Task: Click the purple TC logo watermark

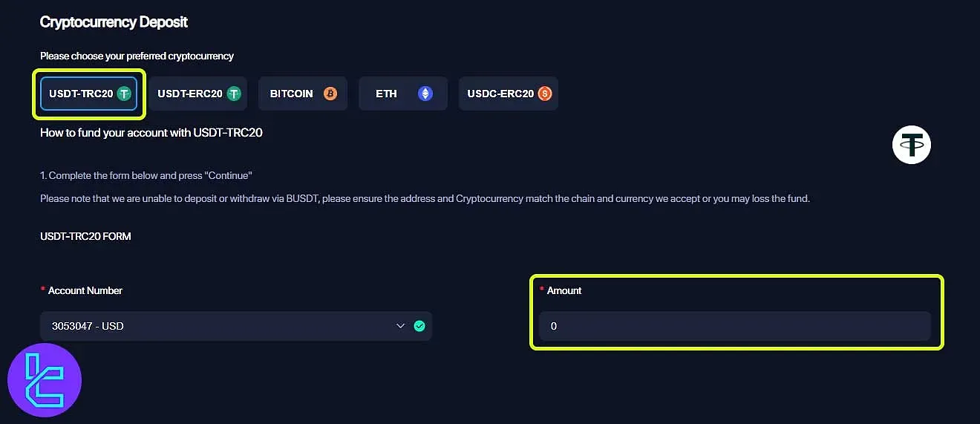Action: (45, 380)
